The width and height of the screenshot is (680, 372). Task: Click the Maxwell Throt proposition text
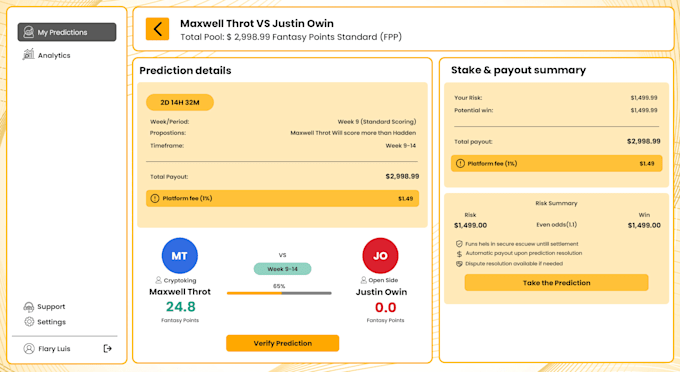353,133
